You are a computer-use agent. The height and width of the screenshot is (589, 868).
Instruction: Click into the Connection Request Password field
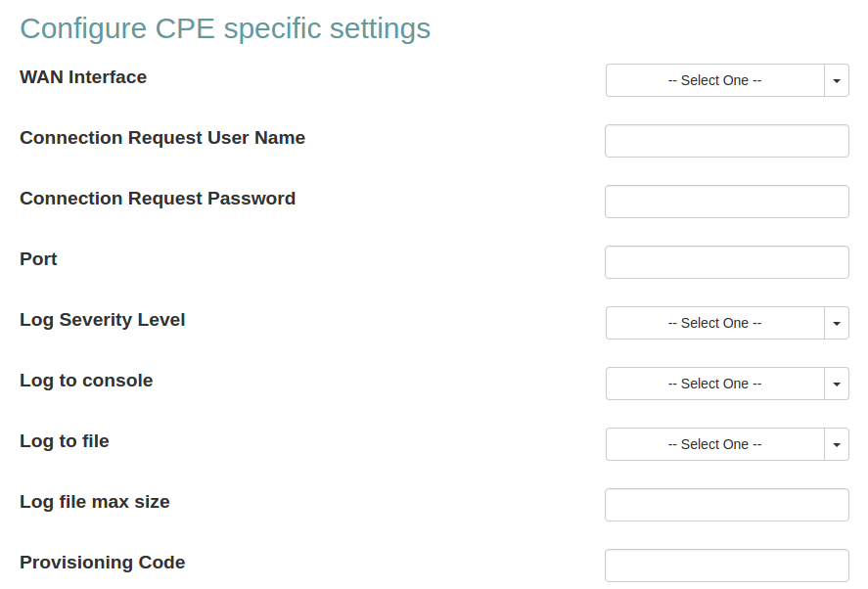[726, 202]
